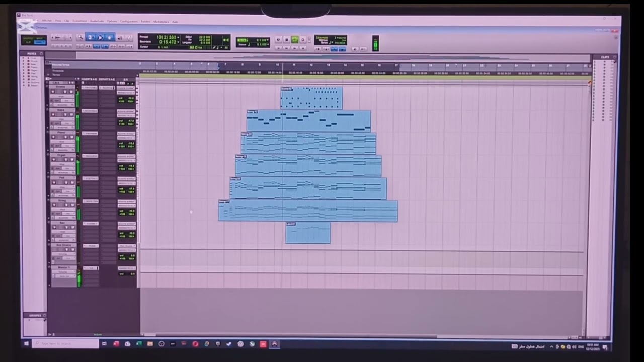This screenshot has width=644, height=362.
Task: Select the Master 1 track name
Action: [64, 267]
